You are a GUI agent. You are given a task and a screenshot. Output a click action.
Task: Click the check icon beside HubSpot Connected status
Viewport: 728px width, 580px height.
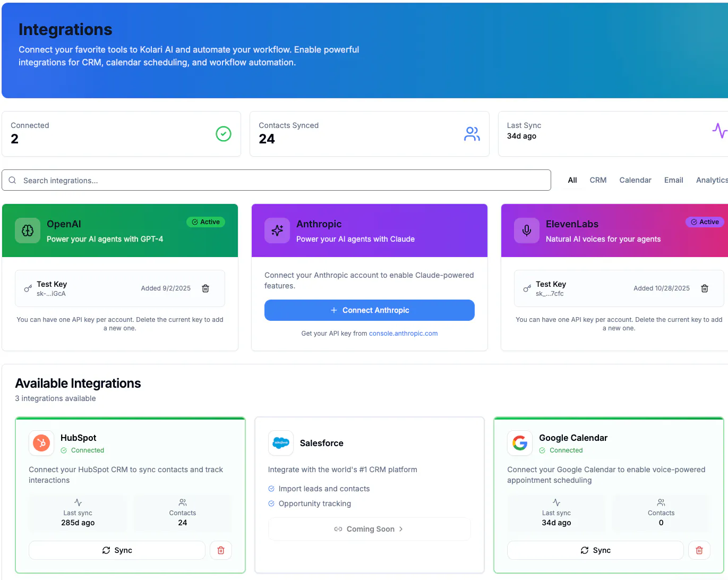click(x=64, y=450)
